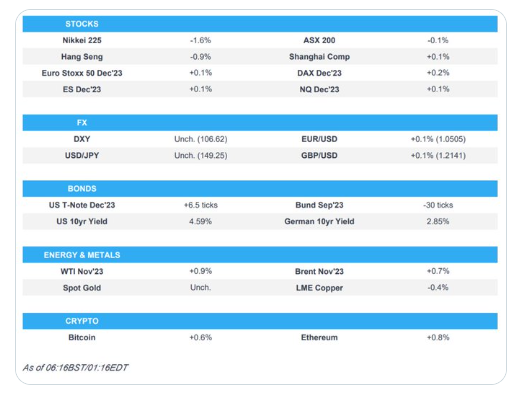The image size is (520, 393).
Task: Select EUR/USD +0.1% (1.0505) value
Action: click(438, 139)
